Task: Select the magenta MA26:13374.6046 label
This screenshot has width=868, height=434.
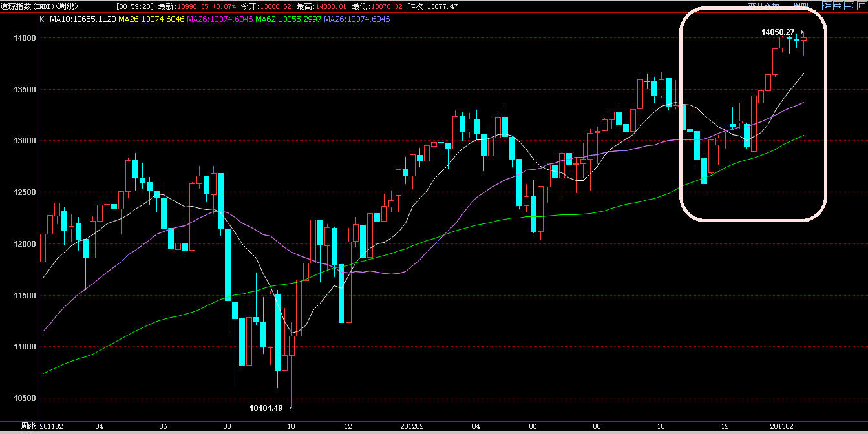Action: (x=220, y=19)
